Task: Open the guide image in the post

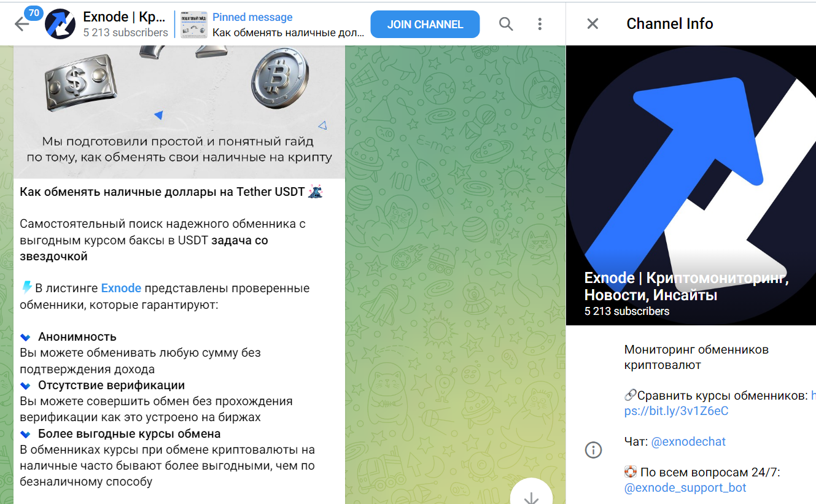Action: (179, 112)
